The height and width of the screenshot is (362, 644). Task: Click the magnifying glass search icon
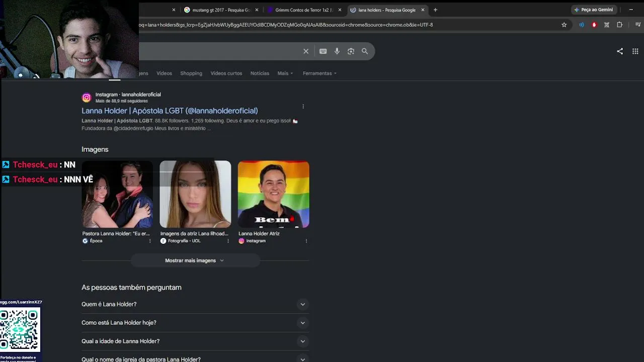coord(365,51)
